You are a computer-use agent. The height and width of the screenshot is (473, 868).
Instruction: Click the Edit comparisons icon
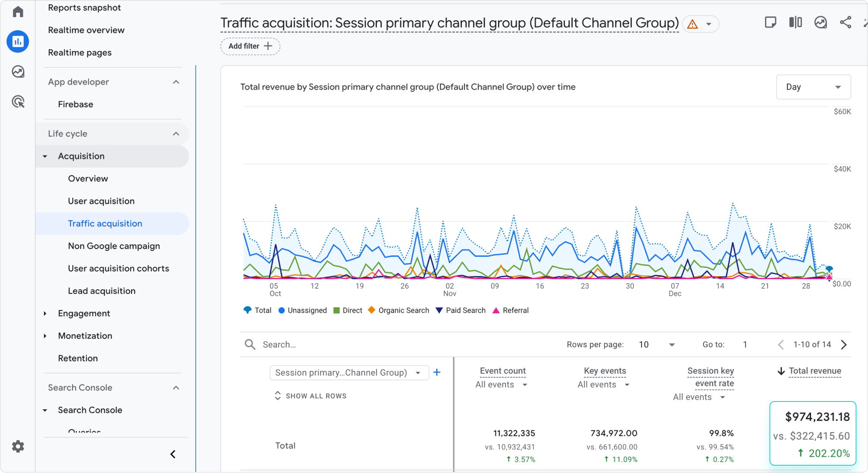[x=795, y=22]
